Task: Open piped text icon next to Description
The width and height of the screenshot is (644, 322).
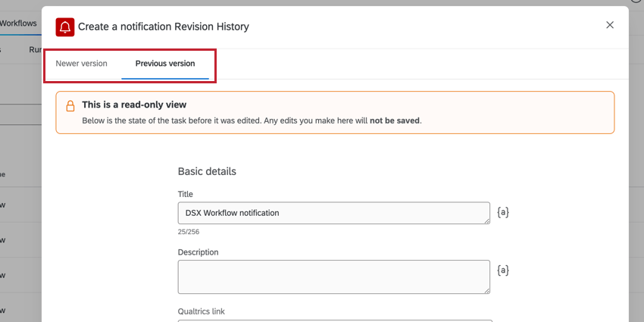Action: (503, 269)
